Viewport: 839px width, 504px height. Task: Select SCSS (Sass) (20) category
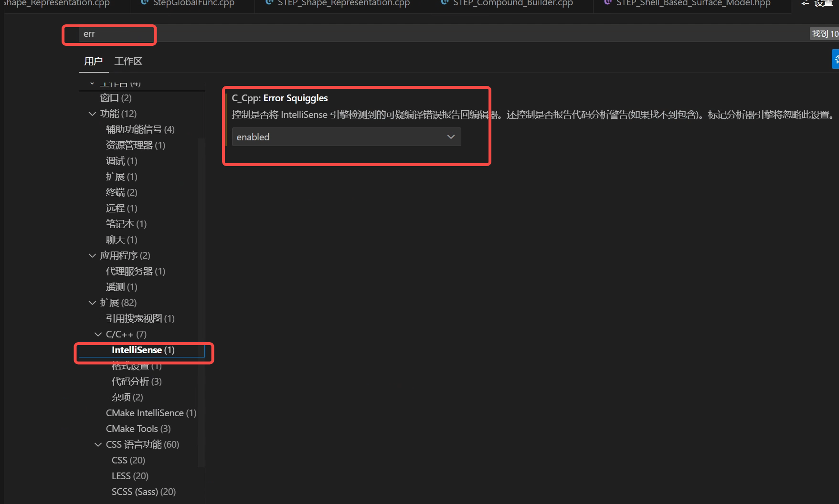click(x=144, y=492)
